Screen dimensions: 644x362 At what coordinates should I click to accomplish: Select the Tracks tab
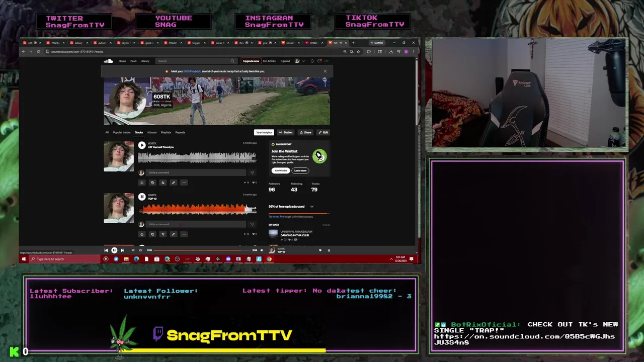pos(139,132)
